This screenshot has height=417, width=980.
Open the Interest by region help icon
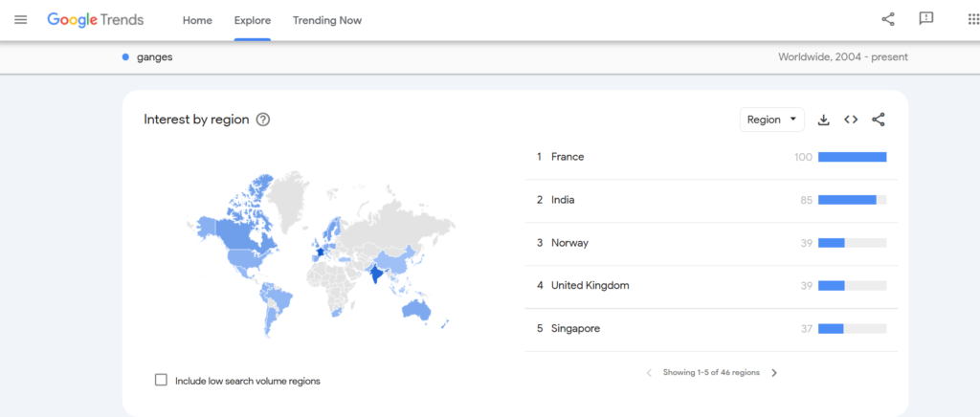pos(263,120)
